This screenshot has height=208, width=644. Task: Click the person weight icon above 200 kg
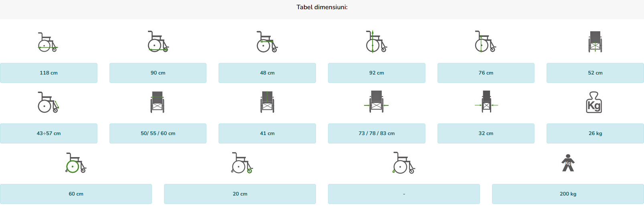pos(568,163)
